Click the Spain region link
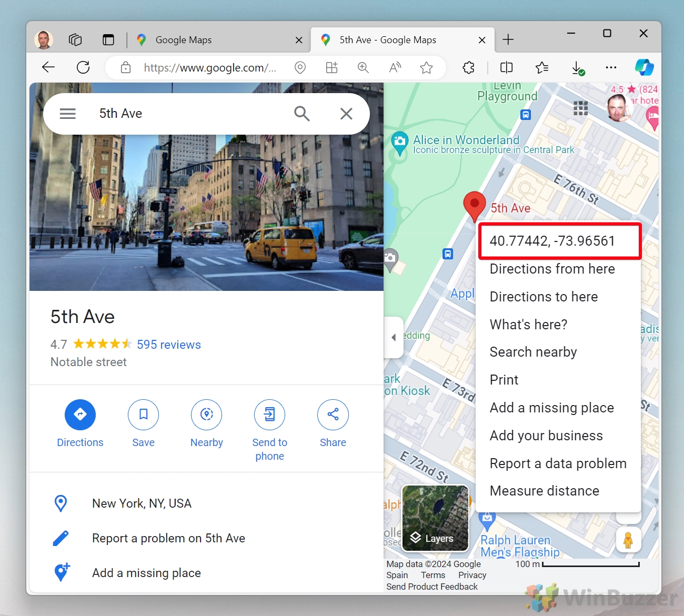The width and height of the screenshot is (684, 616). pos(397,575)
